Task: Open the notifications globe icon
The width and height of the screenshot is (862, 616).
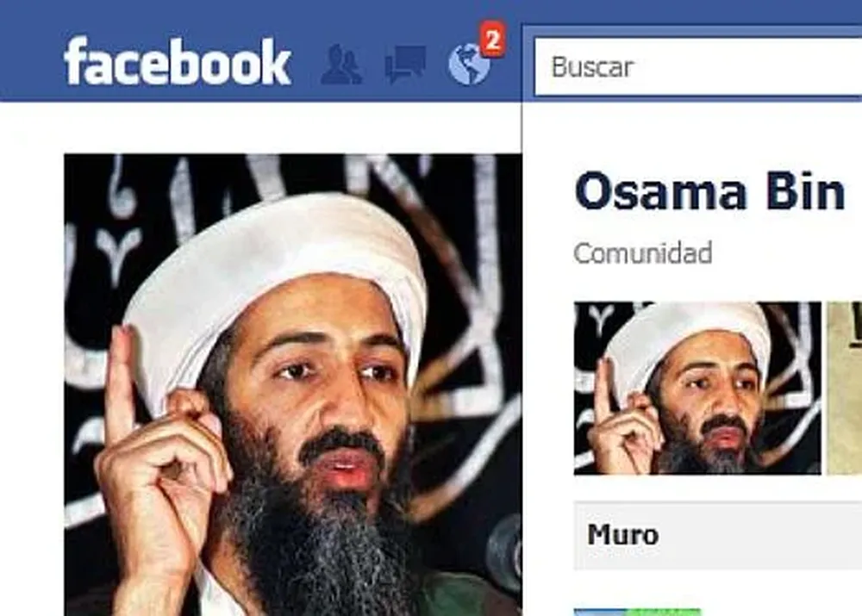Action: point(468,65)
